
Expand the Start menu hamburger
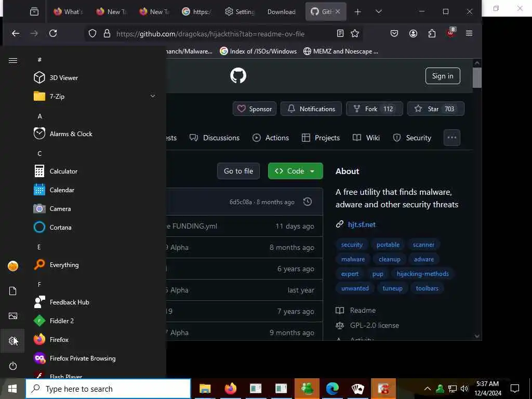pyautogui.click(x=13, y=60)
